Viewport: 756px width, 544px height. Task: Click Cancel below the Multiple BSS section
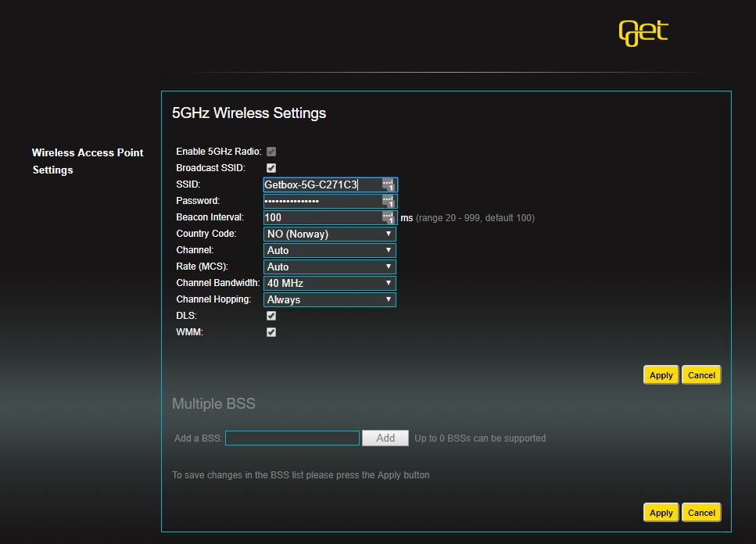coord(701,513)
